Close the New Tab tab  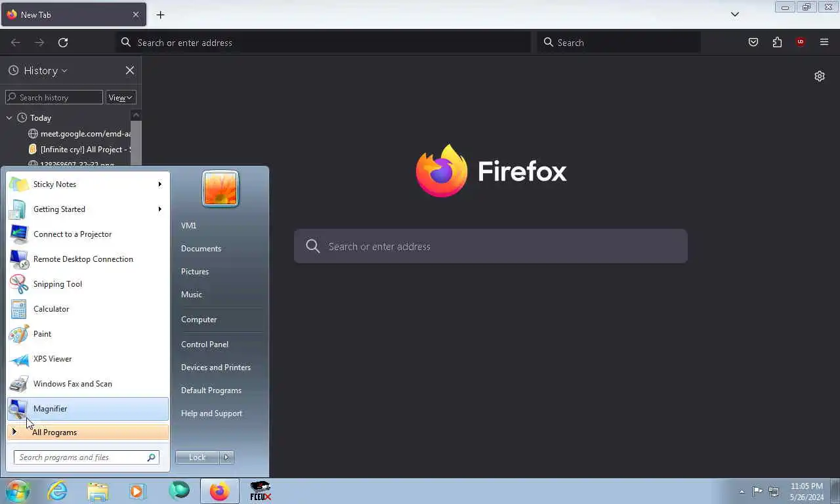pyautogui.click(x=136, y=14)
